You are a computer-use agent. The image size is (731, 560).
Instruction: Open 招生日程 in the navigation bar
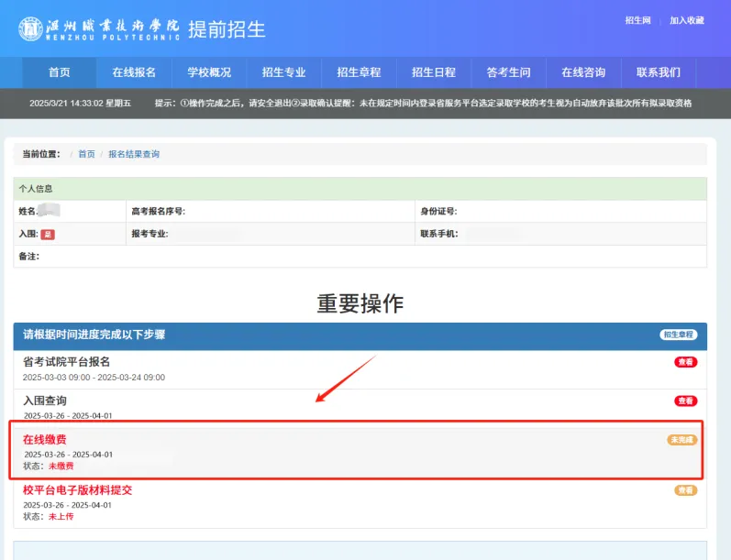pyautogui.click(x=434, y=72)
